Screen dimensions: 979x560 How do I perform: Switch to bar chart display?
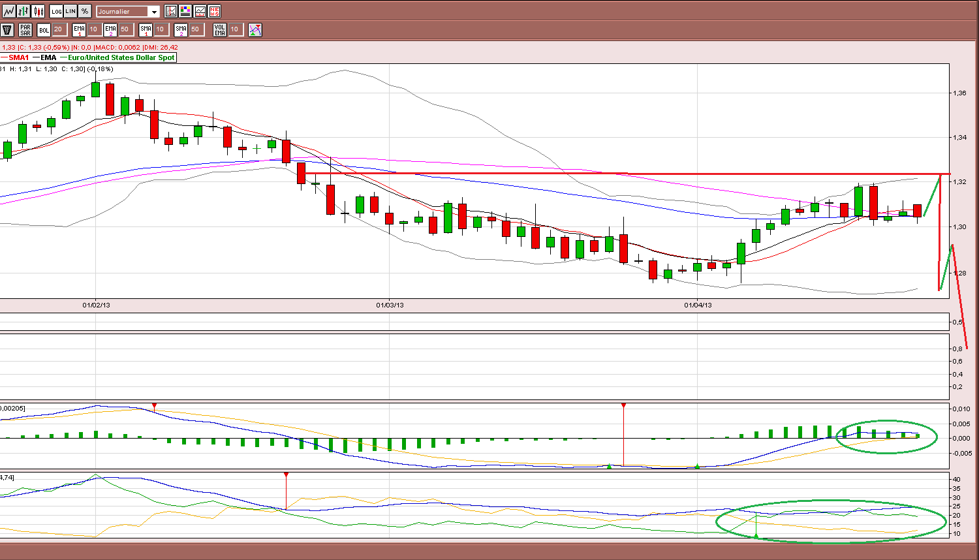(23, 11)
